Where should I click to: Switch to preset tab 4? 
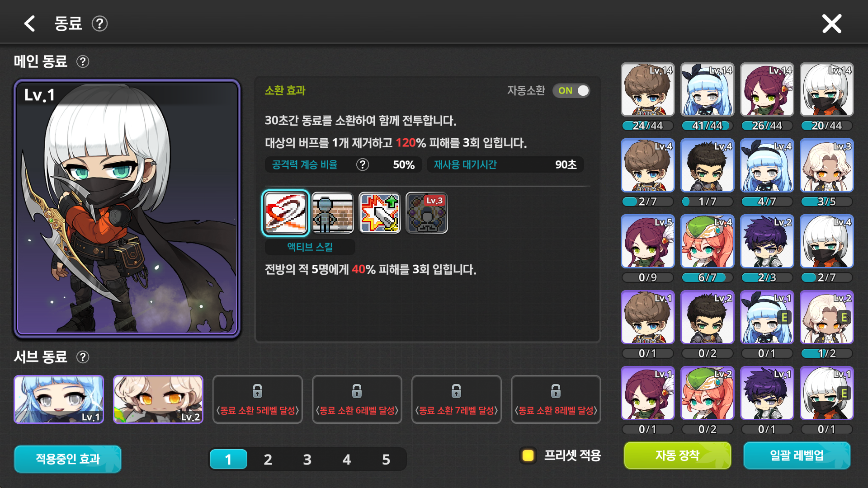(346, 460)
